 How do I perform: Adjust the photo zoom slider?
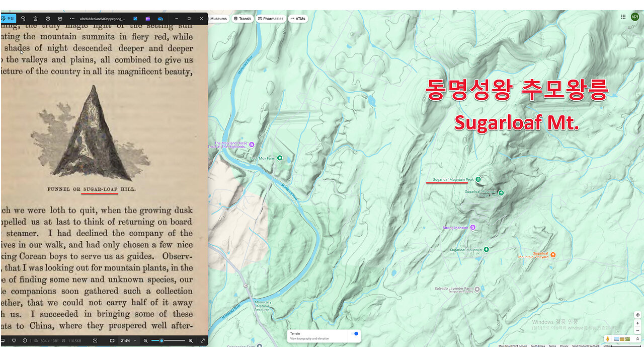click(x=169, y=341)
